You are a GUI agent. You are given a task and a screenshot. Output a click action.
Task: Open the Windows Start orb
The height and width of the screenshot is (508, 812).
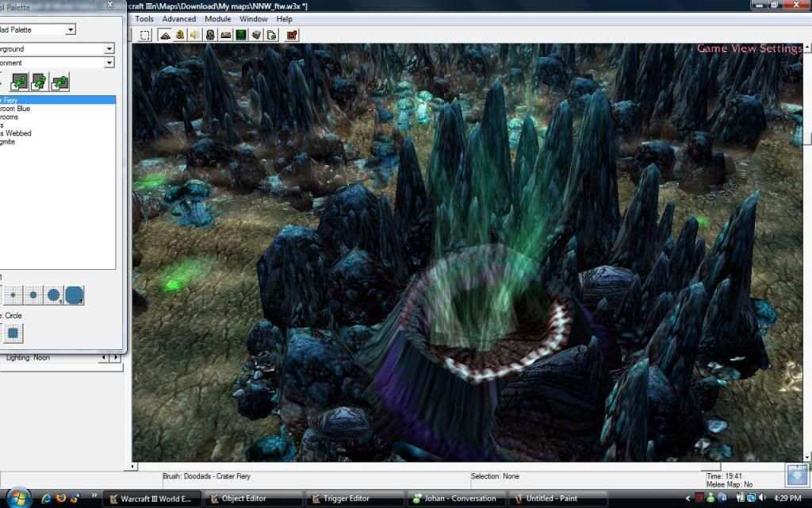pyautogui.click(x=19, y=498)
